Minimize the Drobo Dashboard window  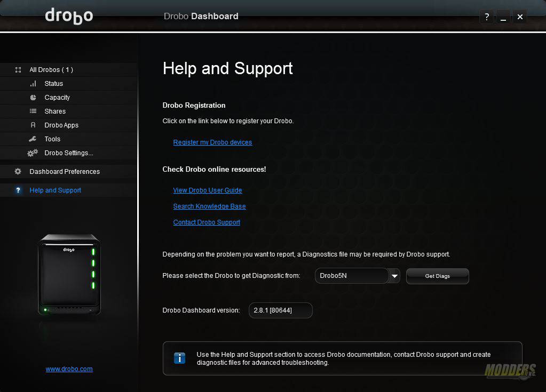503,17
